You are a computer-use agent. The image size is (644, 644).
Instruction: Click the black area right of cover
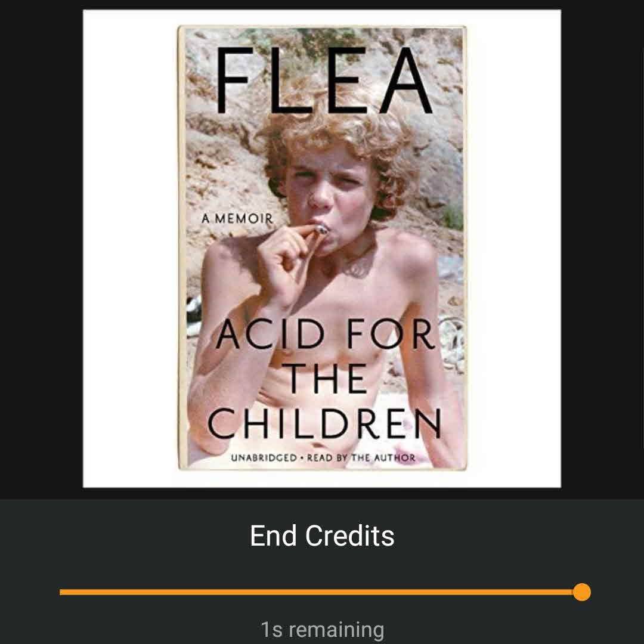click(602, 248)
